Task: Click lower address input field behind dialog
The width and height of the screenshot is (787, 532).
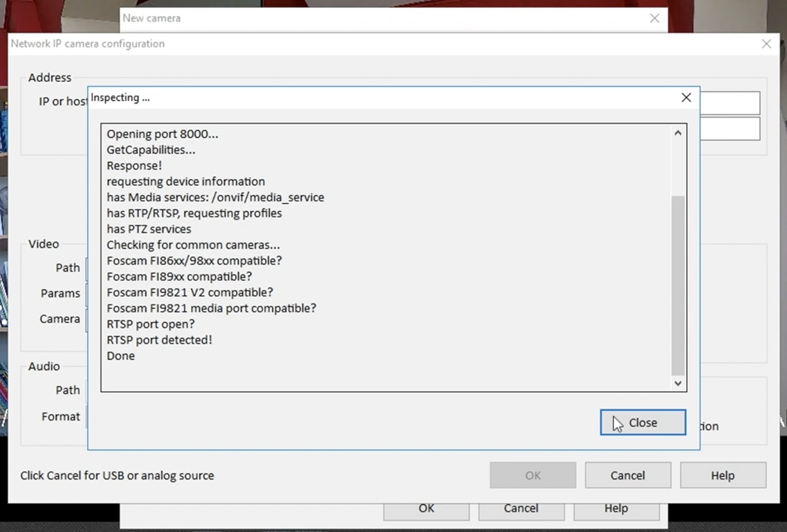Action: [x=730, y=129]
